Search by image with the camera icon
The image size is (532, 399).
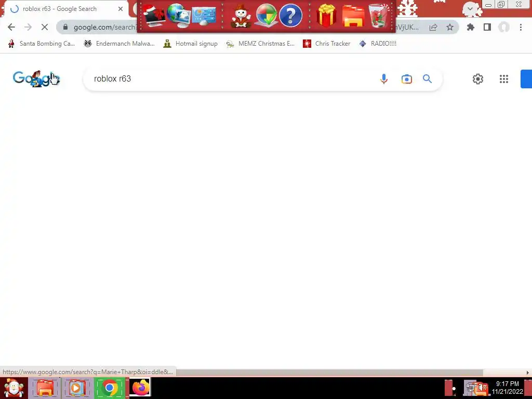pyautogui.click(x=406, y=79)
